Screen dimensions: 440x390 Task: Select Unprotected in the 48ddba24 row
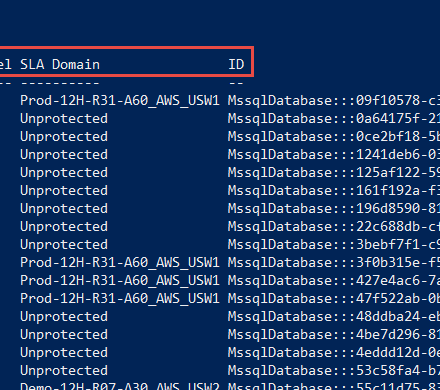[x=64, y=316]
